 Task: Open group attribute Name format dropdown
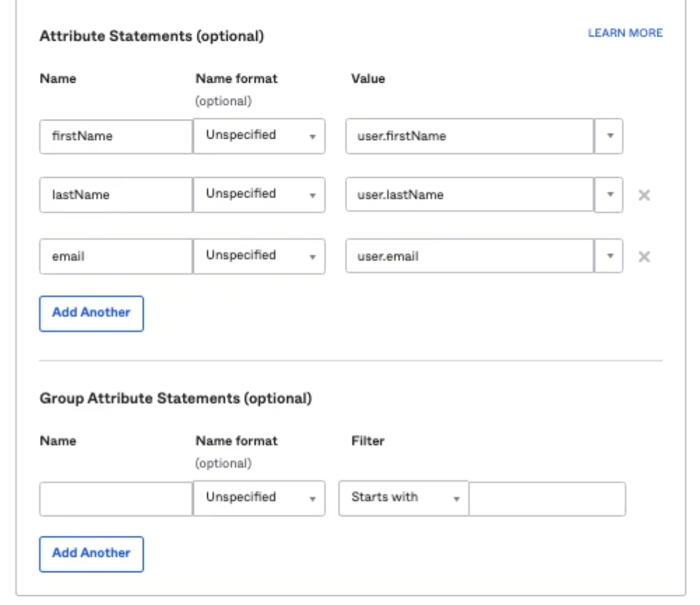point(259,499)
